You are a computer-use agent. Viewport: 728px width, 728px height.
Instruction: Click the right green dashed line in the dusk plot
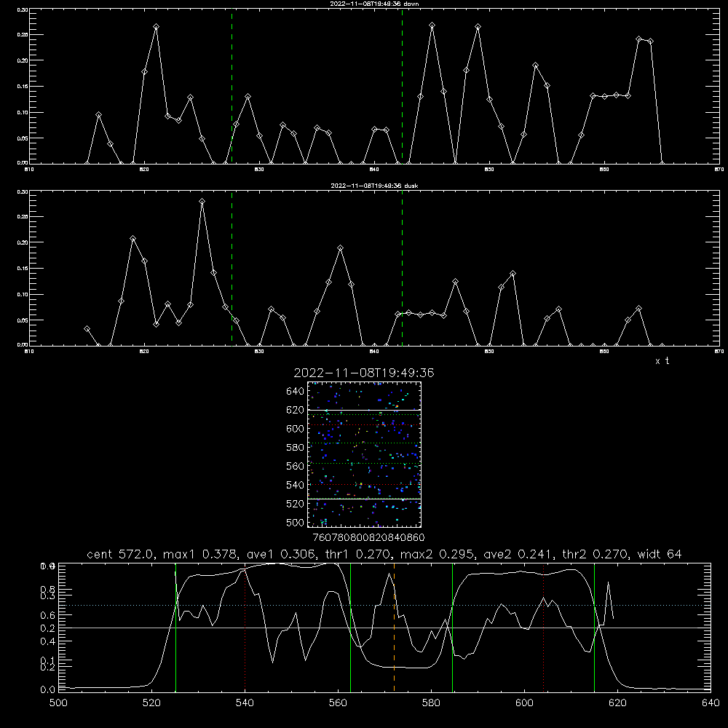point(402,268)
